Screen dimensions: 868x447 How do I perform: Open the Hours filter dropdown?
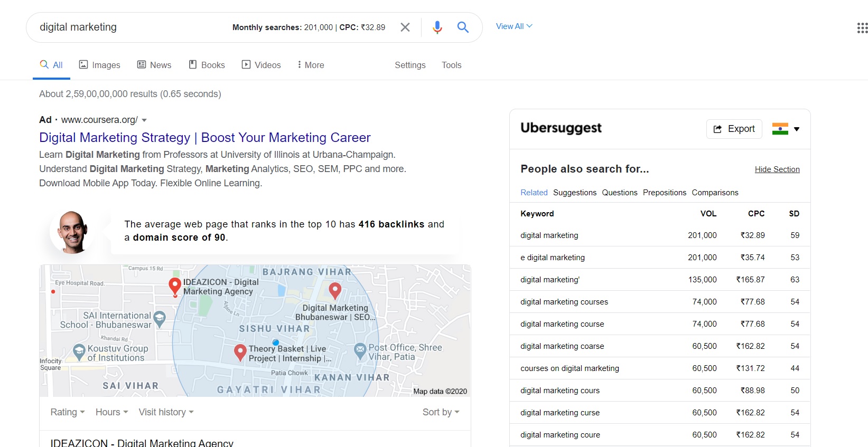[112, 412]
